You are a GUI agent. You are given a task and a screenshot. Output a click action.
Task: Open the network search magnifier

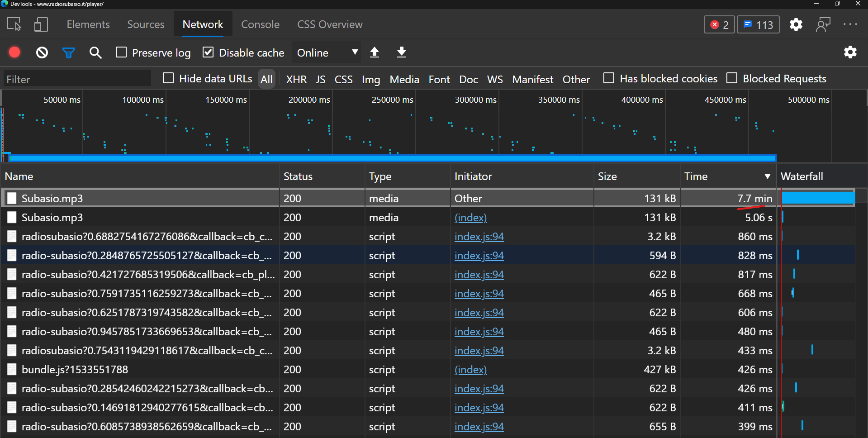pos(95,52)
